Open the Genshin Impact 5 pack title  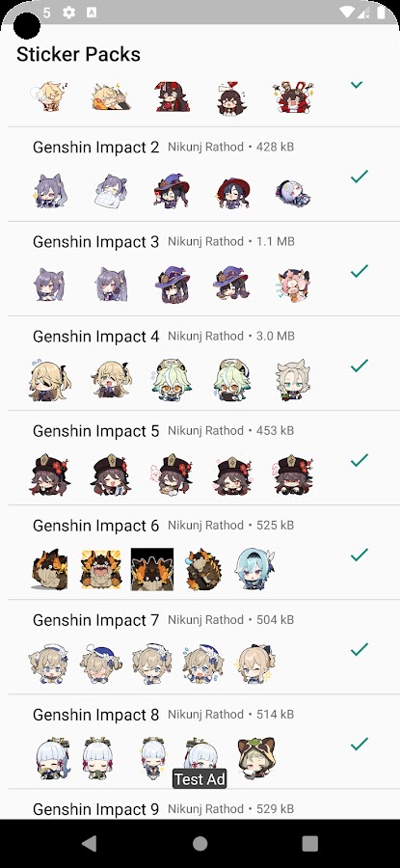click(95, 431)
